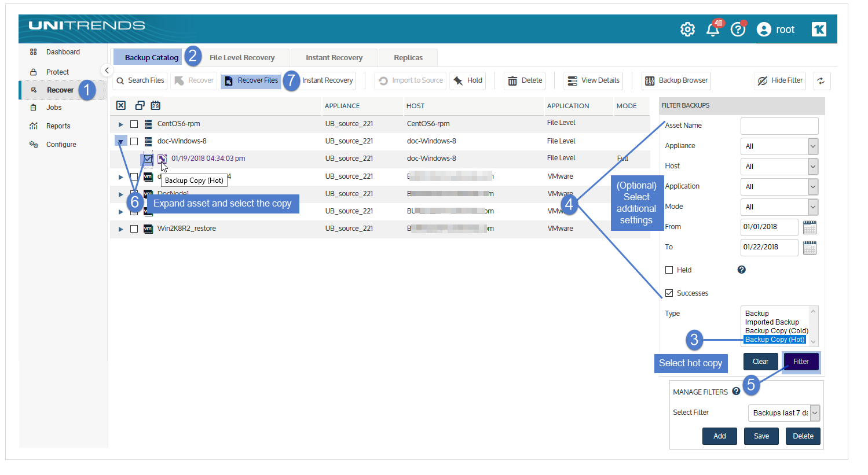The image size is (868, 475).
Task: Select Backup Copy (Cold) in Type list
Action: click(x=776, y=331)
